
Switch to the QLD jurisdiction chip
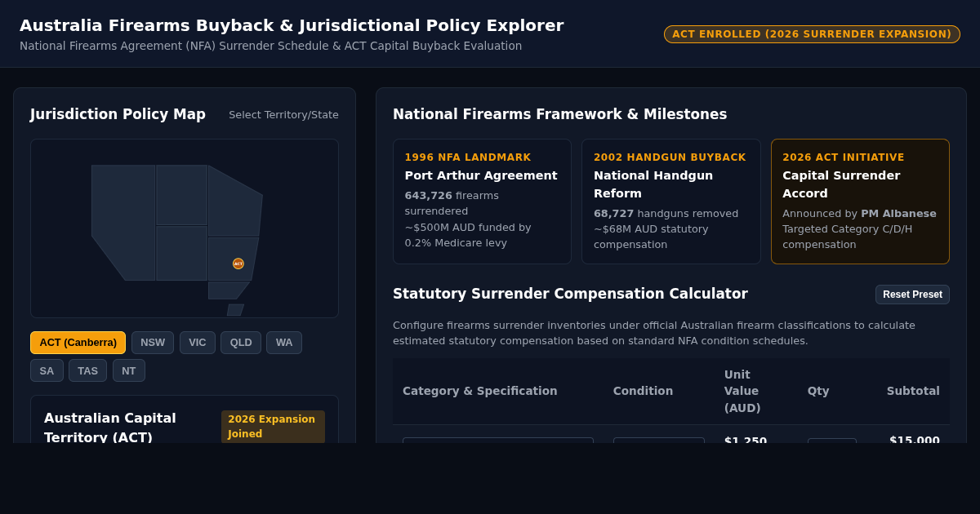[x=241, y=343]
